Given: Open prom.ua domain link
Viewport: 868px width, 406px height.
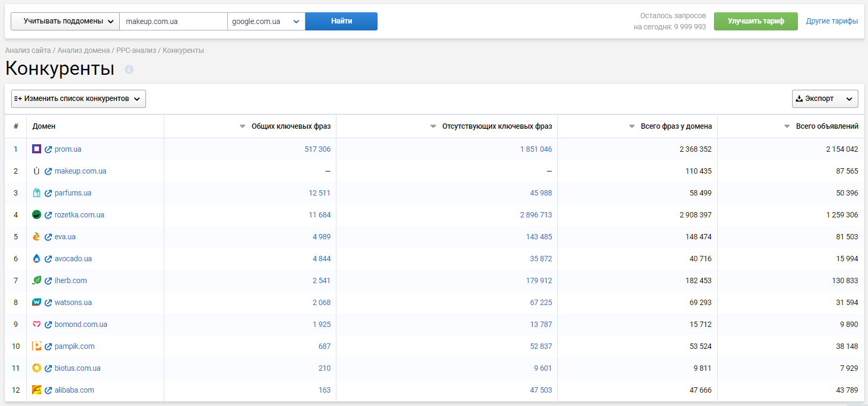Looking at the screenshot, I should [x=68, y=149].
